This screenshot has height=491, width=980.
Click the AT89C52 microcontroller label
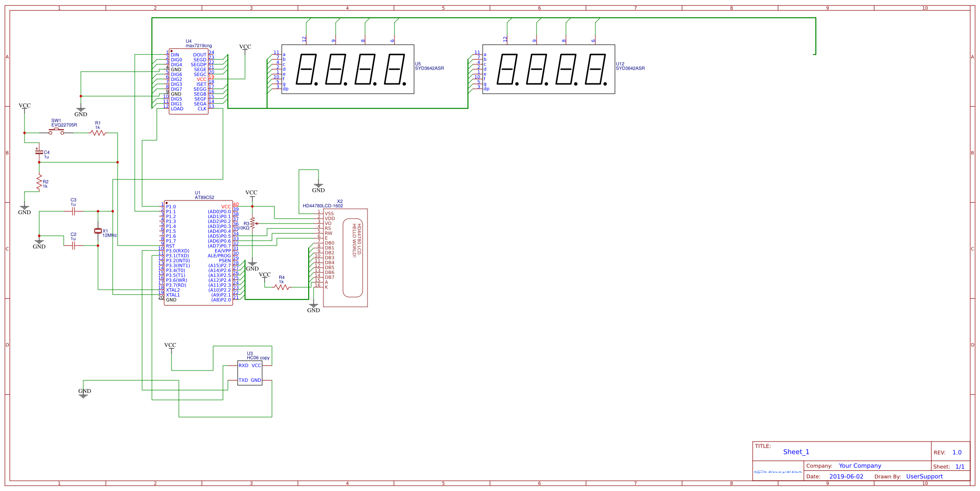(204, 197)
